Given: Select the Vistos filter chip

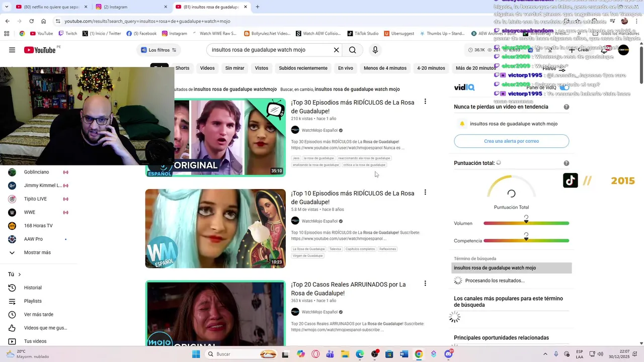Looking at the screenshot, I should (x=262, y=68).
